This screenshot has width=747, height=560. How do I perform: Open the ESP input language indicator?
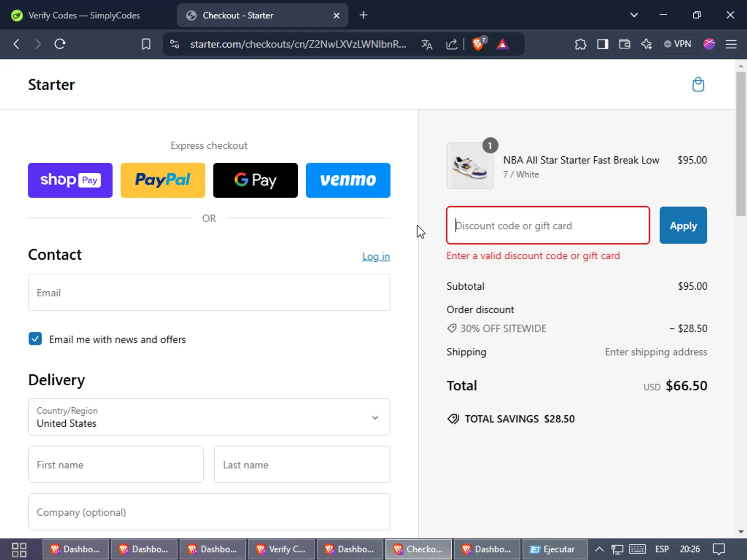[662, 550]
